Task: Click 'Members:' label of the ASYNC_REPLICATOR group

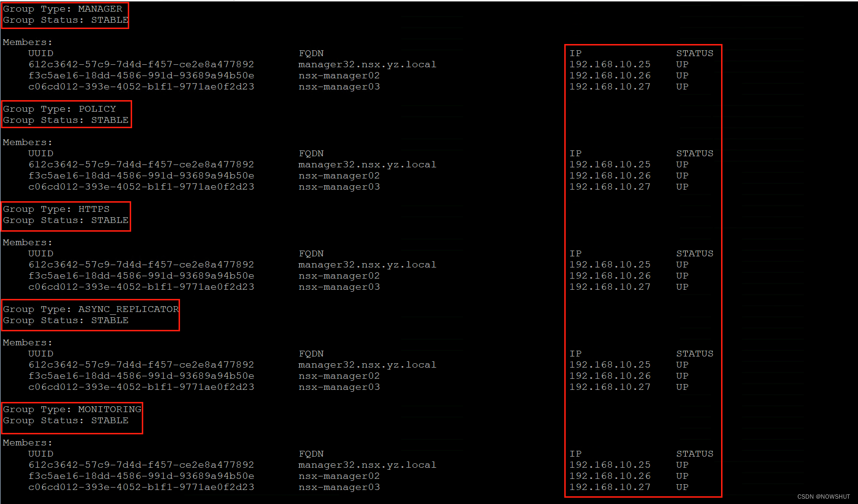Action: coord(28,342)
